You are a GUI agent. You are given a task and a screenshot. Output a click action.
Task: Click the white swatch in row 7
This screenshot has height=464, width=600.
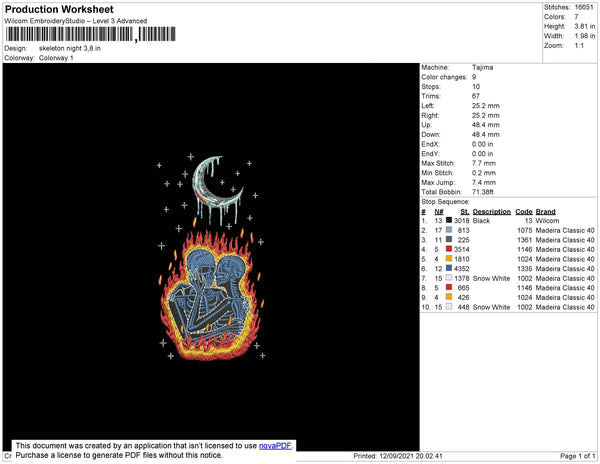[x=449, y=278]
